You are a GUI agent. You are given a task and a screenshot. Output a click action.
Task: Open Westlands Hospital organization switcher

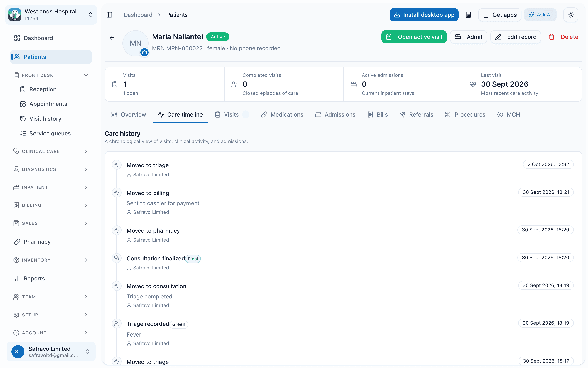click(51, 15)
